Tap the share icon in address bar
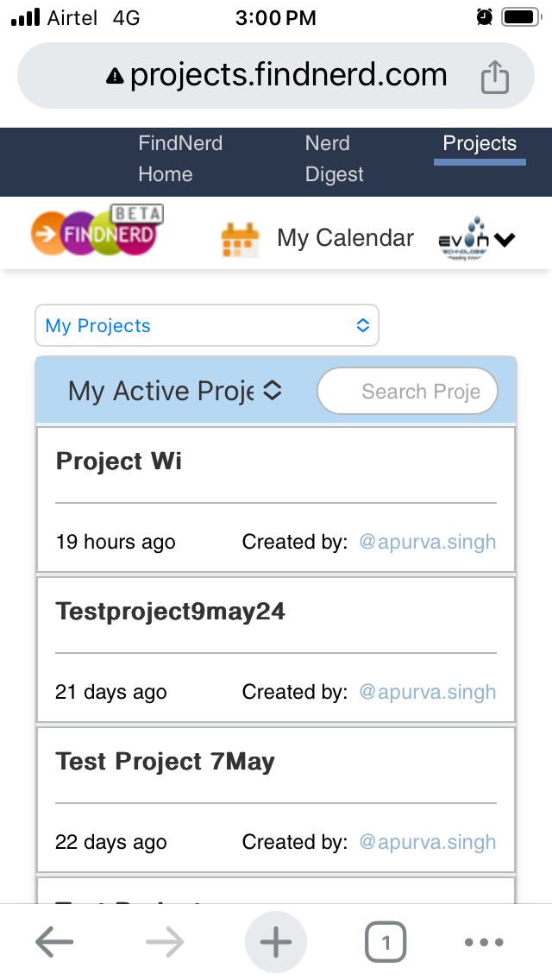 click(x=494, y=76)
